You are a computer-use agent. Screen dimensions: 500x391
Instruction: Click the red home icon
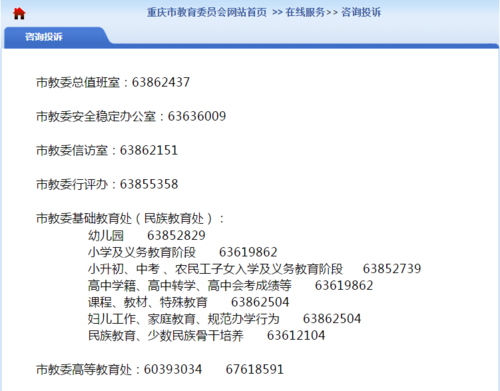(x=19, y=14)
